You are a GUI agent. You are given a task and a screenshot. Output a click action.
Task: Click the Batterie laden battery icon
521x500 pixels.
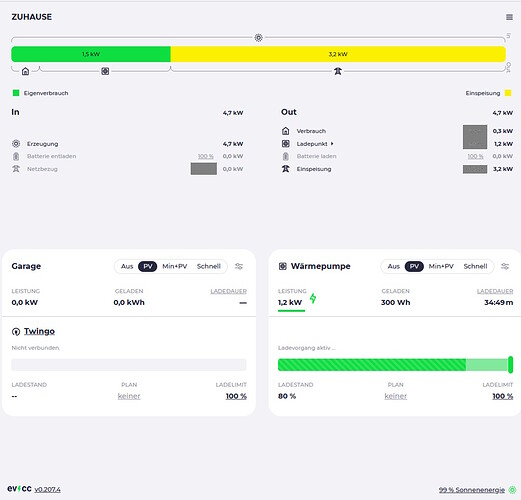[286, 156]
